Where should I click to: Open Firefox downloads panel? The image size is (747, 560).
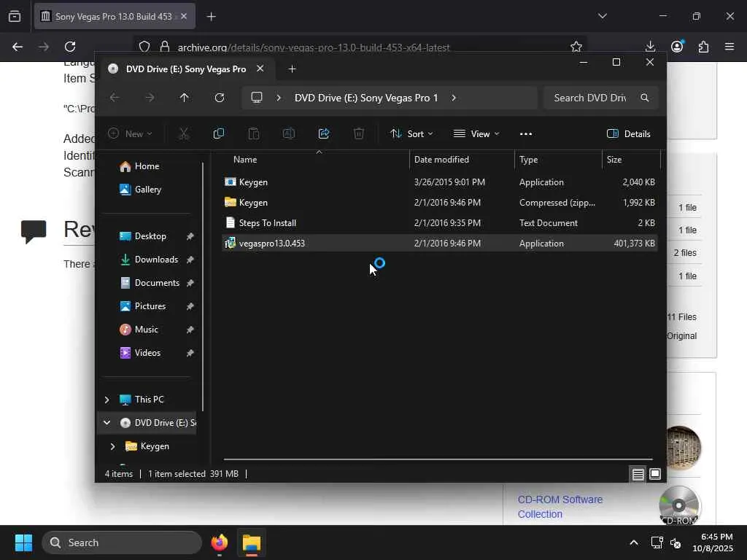pos(650,47)
